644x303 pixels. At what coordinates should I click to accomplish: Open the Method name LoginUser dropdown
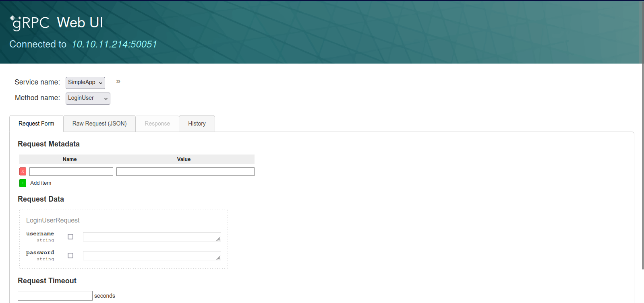88,98
